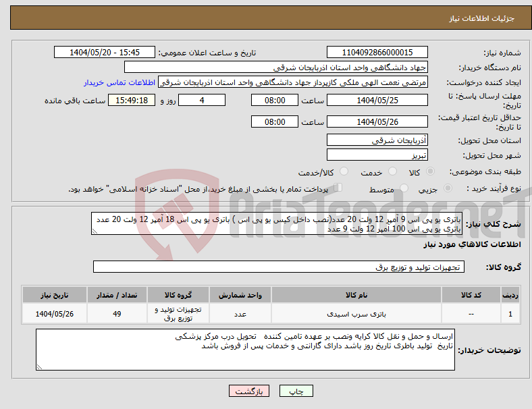Click the شهر محل تحویل field تبریز

pos(377,155)
